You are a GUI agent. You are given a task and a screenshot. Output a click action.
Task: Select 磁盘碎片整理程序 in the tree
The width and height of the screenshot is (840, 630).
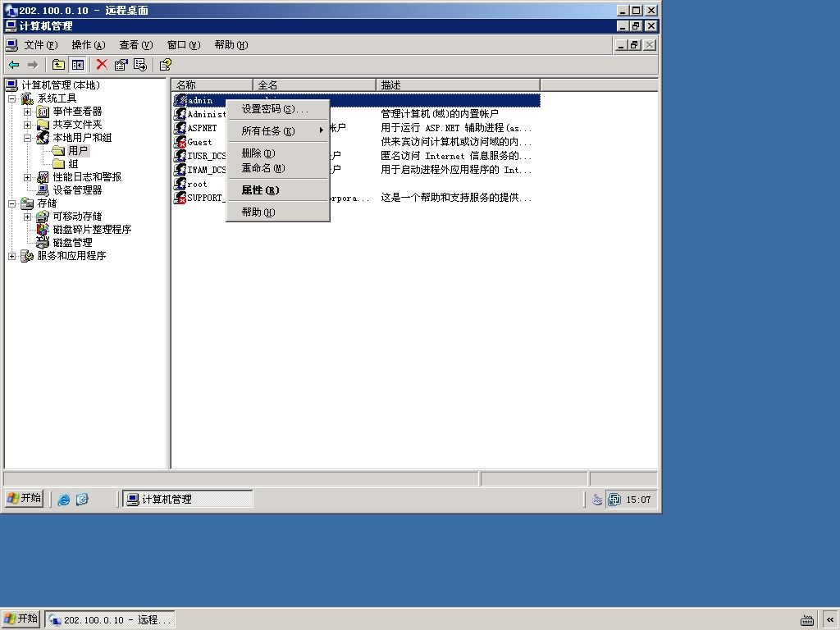point(92,230)
